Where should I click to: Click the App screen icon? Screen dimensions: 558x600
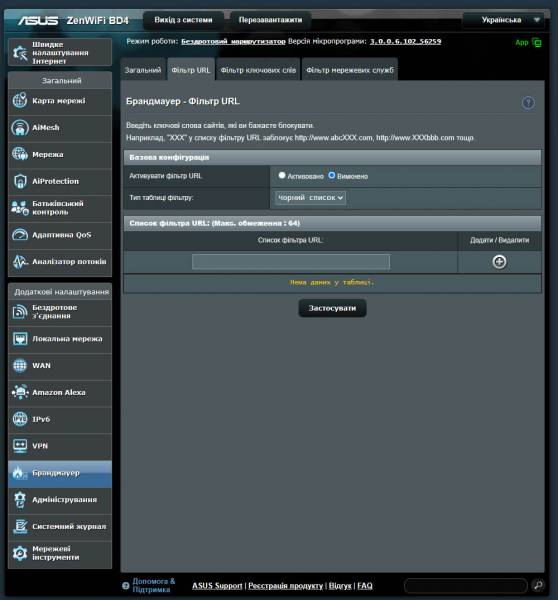537,42
